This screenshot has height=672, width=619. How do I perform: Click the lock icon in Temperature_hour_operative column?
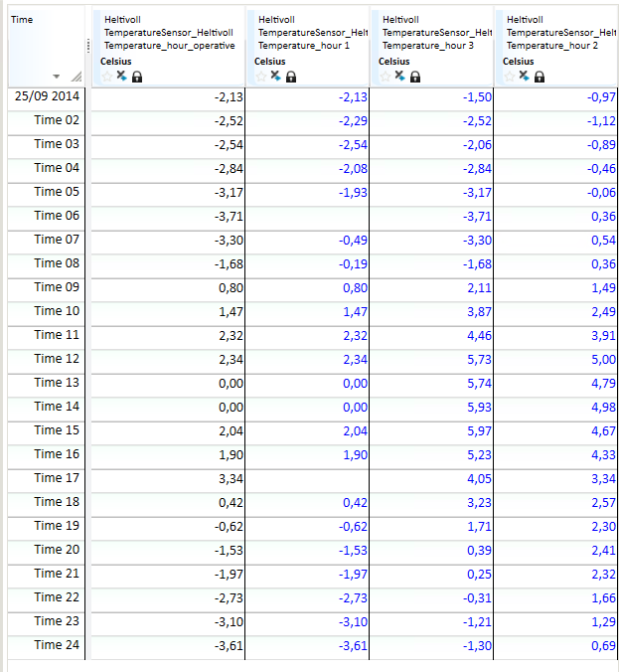click(x=137, y=77)
